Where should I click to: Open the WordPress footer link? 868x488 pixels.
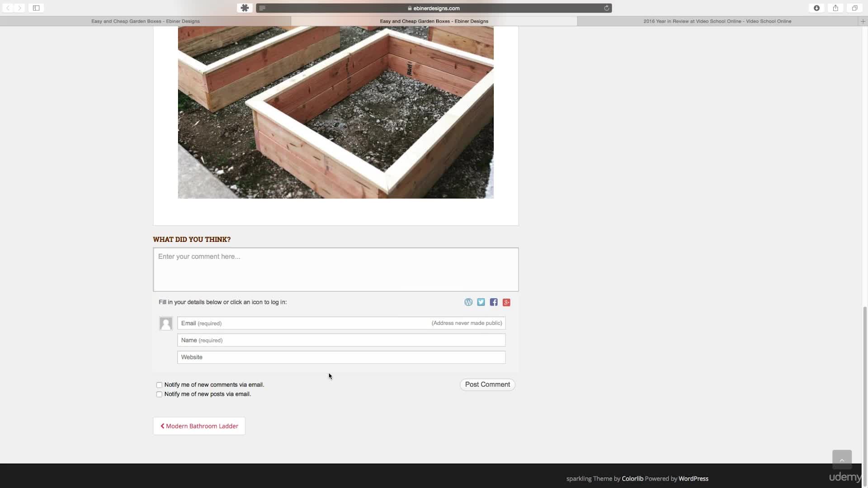(693, 479)
